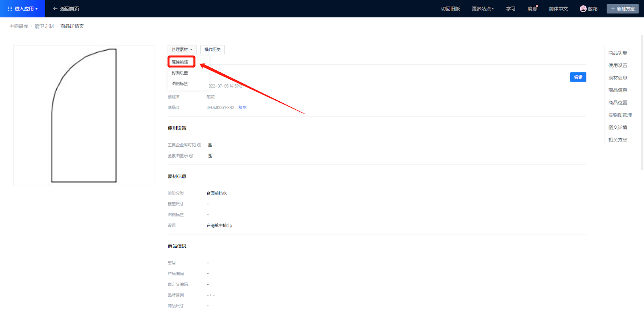Click the 自定义编码 field label
This screenshot has width=644, height=314.
coord(178,285)
